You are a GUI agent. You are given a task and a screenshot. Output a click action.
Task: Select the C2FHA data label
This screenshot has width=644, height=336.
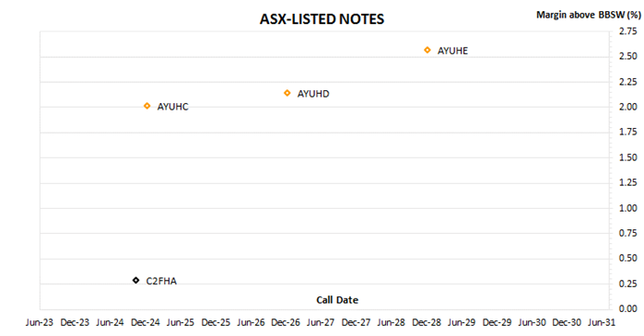click(161, 281)
